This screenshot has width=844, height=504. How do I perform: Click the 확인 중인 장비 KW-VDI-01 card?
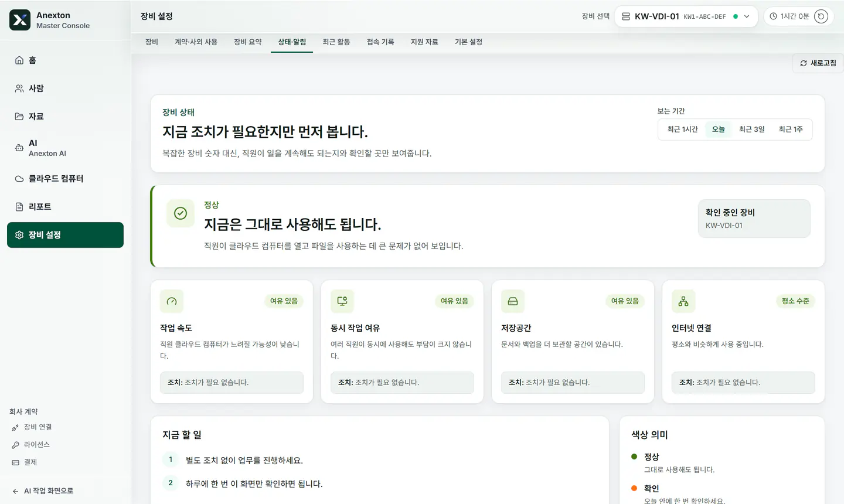coord(754,219)
